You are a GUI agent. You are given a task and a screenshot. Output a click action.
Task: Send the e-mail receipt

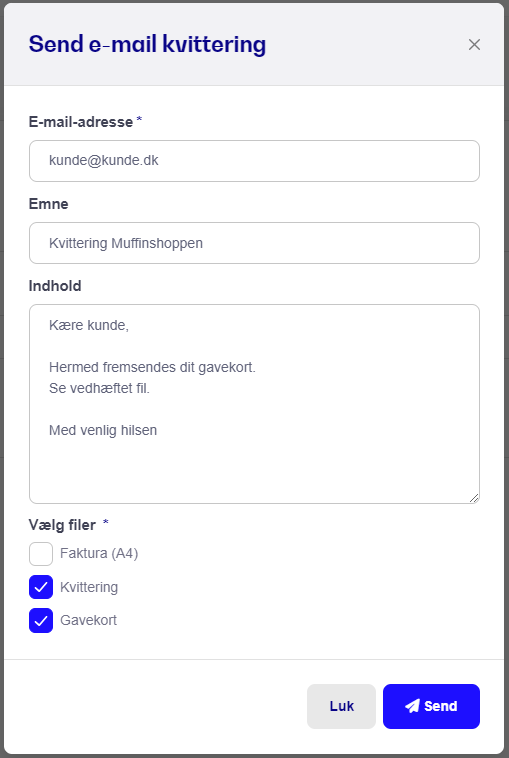(x=431, y=706)
